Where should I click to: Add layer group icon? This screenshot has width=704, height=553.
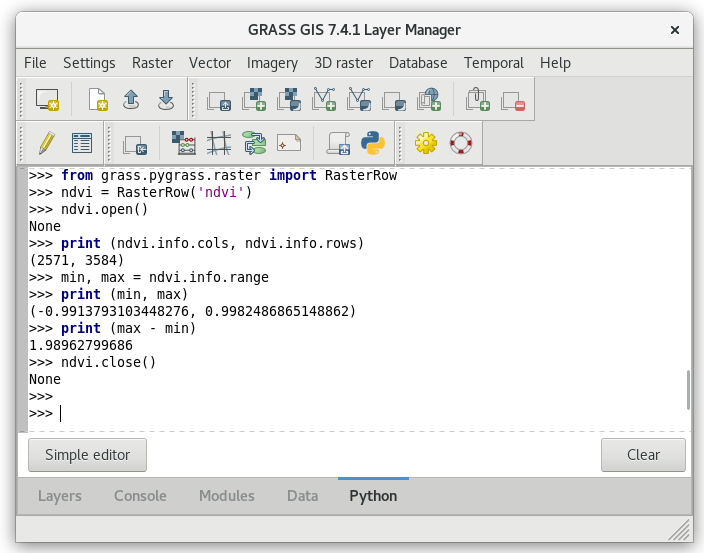[478, 99]
